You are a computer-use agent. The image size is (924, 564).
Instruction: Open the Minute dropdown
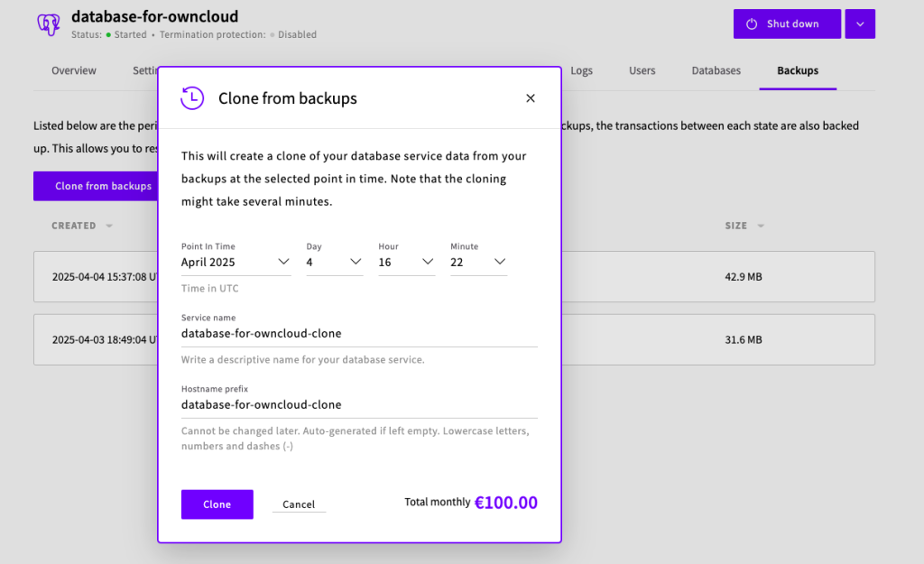[x=478, y=263]
